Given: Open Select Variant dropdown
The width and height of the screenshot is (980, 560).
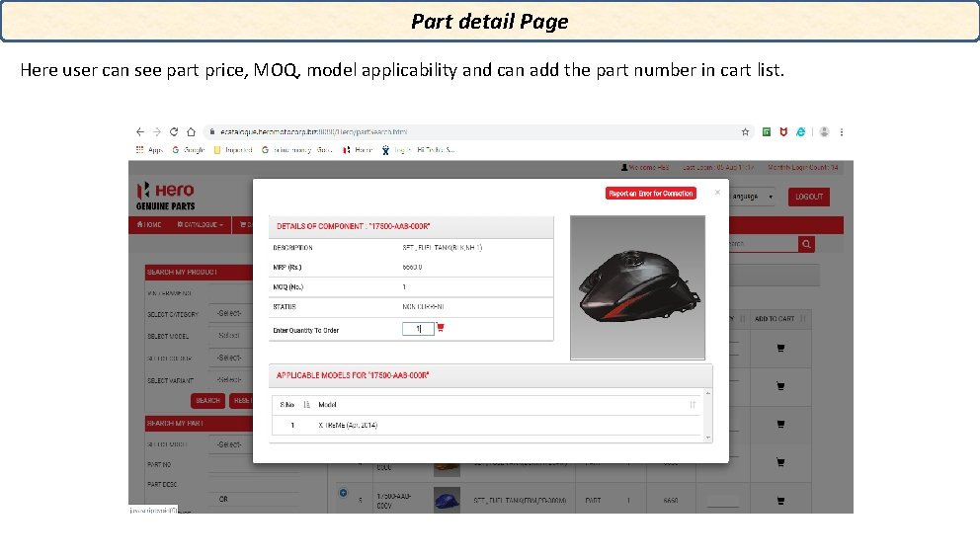Looking at the screenshot, I should point(230,379).
